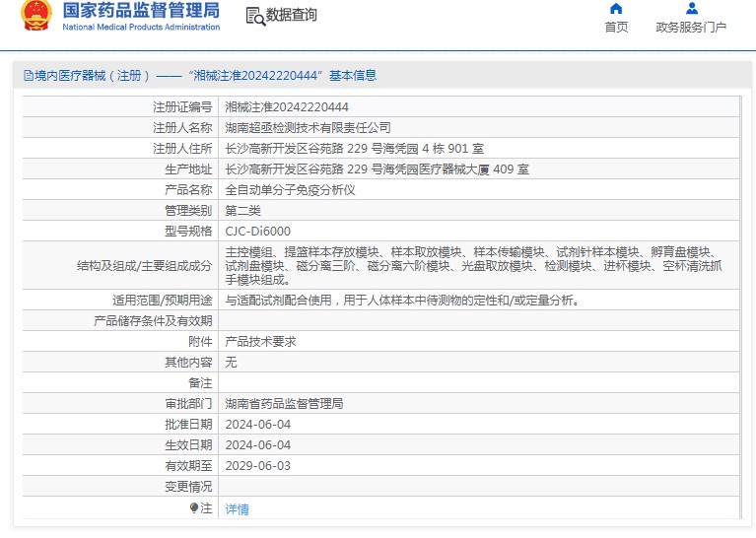This screenshot has width=756, height=538.
Task: Click the National Medical Products Administration subtitle
Action: (x=141, y=27)
